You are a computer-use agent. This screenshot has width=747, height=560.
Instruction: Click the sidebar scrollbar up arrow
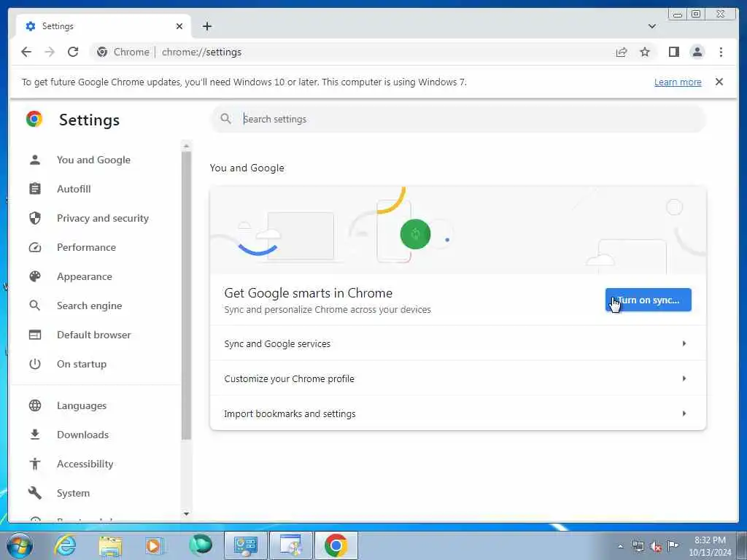[x=186, y=146]
